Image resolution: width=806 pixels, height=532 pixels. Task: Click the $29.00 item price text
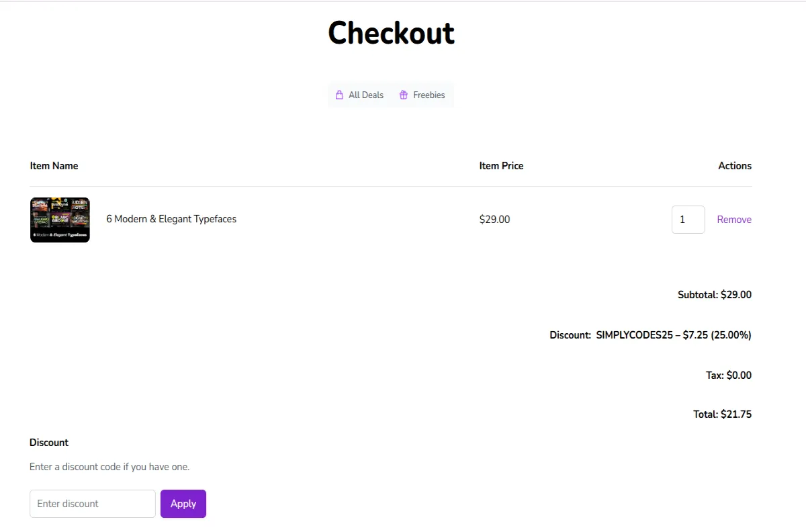(x=494, y=219)
